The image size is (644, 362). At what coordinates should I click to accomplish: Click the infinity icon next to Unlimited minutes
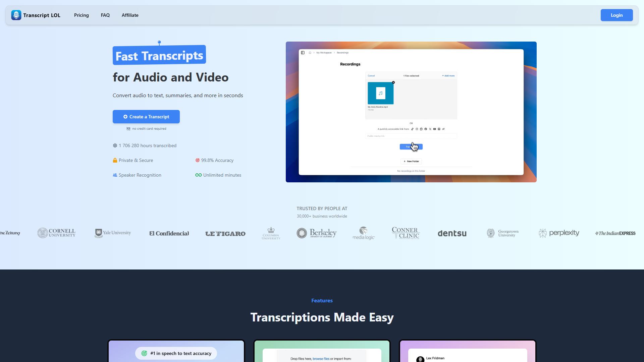click(199, 175)
